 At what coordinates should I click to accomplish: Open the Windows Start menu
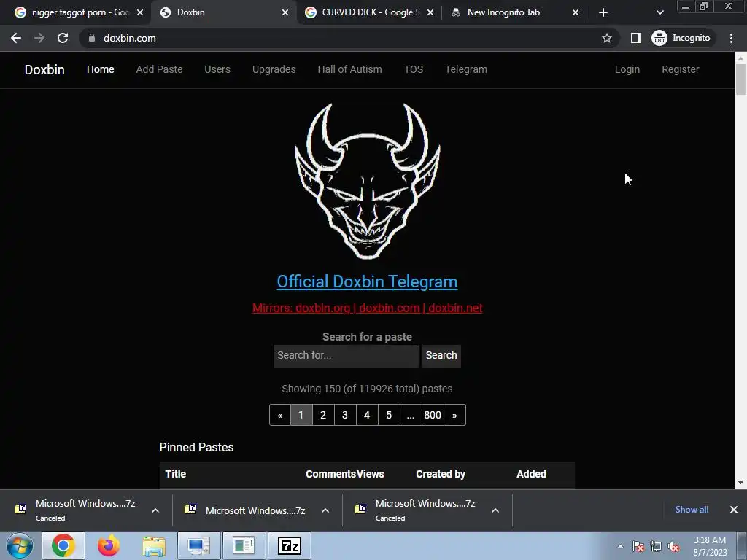19,545
